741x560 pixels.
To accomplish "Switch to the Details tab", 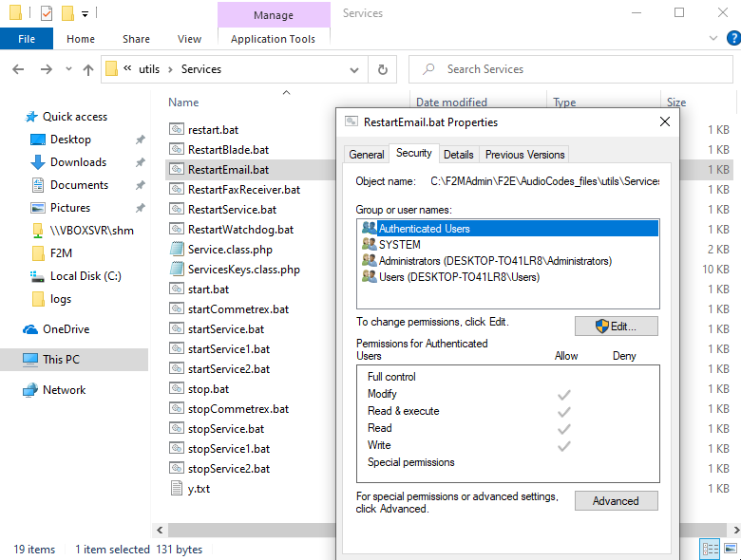I will click(458, 154).
